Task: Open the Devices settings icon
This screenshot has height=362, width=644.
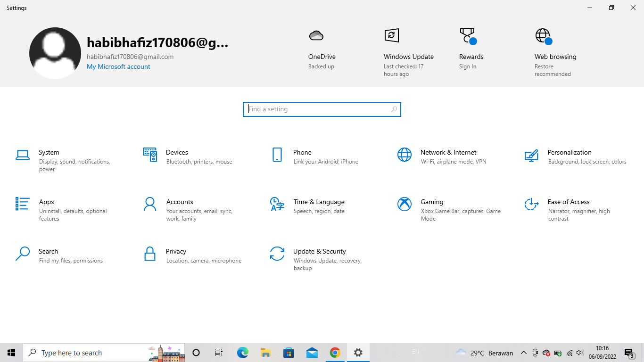Action: [150, 155]
